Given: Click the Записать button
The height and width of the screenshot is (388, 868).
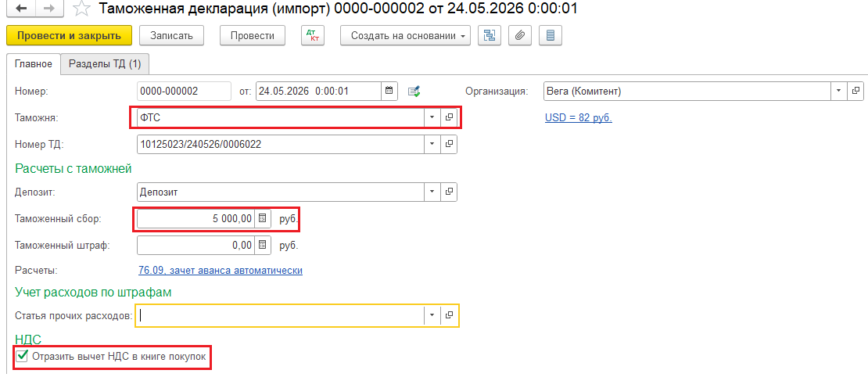Looking at the screenshot, I should tap(171, 35).
